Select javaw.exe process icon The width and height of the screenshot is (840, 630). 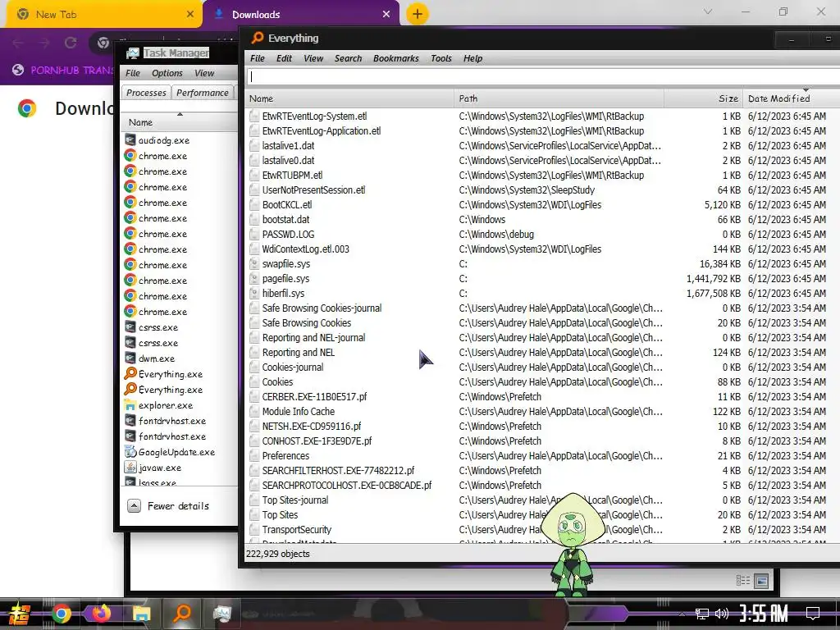coord(130,467)
